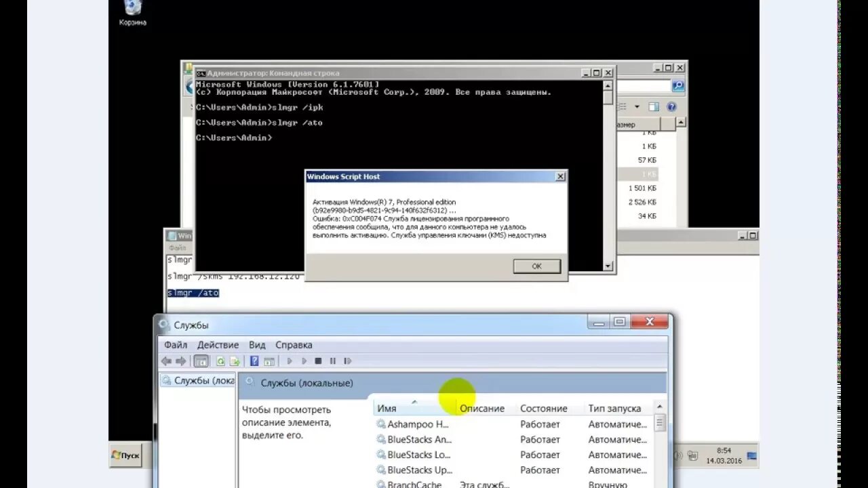Viewport: 868px width, 488px height.
Task: Click command prompt scrollbar up arrow
Action: pos(608,86)
